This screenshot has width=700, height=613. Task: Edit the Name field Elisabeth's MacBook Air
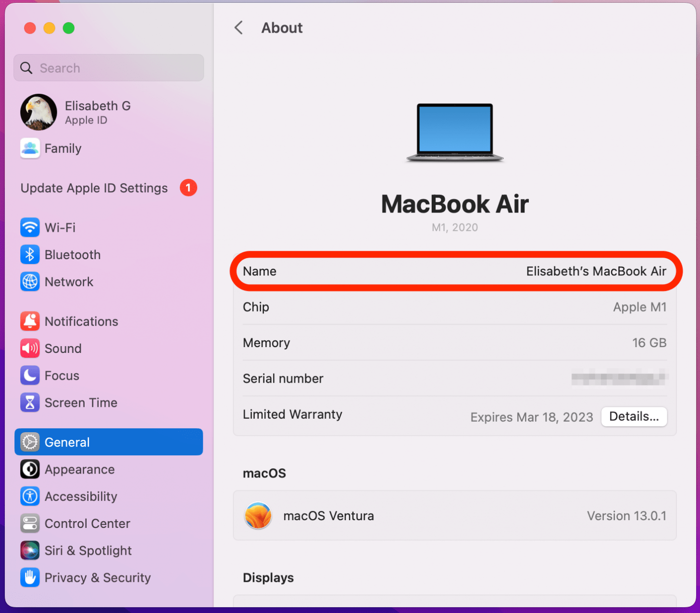tap(596, 271)
